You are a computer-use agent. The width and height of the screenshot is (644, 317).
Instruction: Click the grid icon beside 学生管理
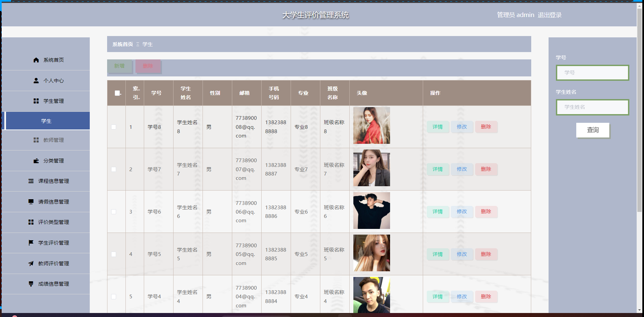[x=36, y=101]
